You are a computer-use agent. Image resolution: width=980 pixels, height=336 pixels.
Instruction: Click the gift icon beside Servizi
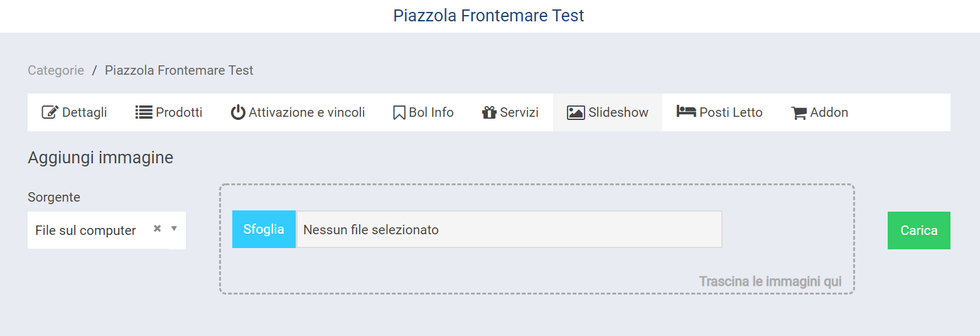[x=489, y=113]
